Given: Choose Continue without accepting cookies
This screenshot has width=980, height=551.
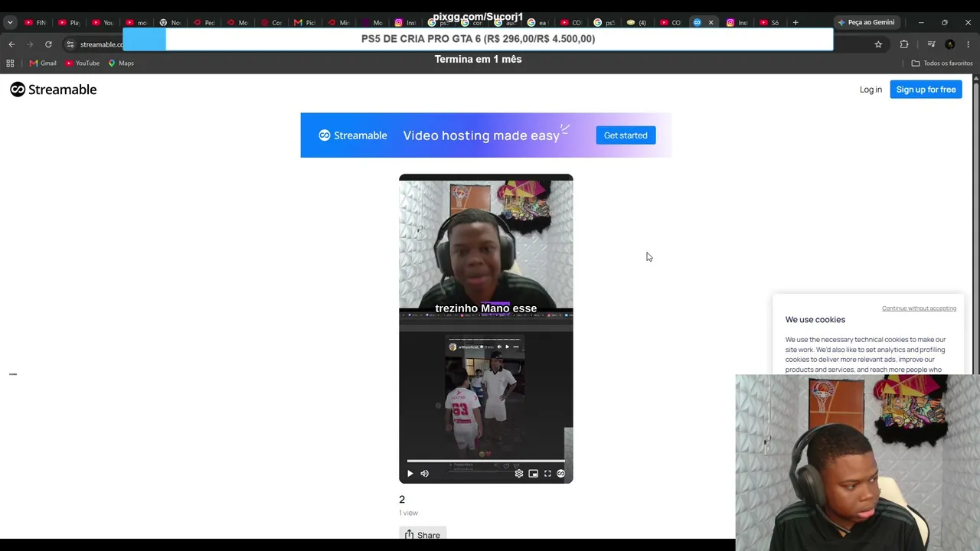Looking at the screenshot, I should (919, 308).
